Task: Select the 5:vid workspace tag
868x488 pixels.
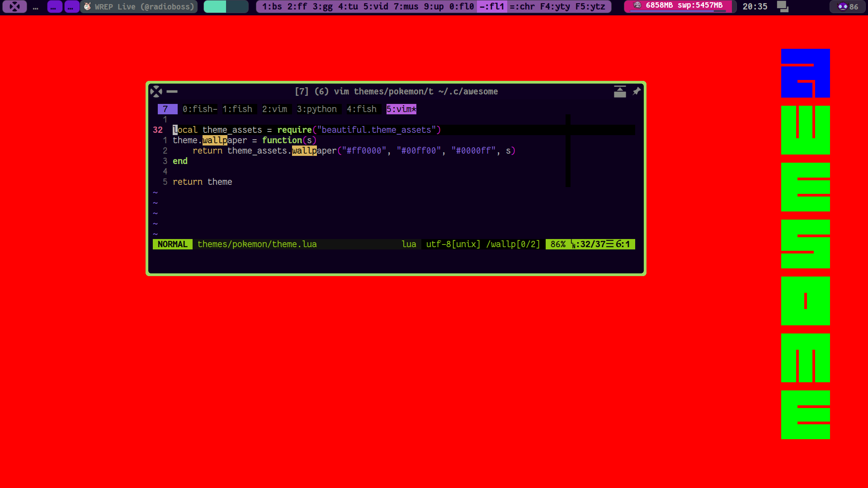Action: pyautogui.click(x=376, y=7)
